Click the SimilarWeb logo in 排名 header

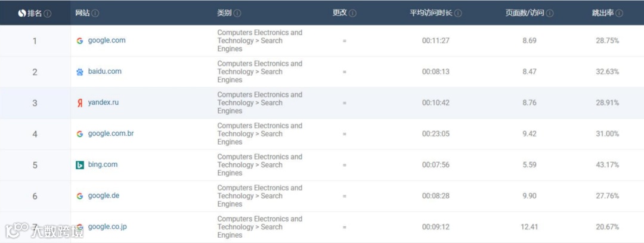click(x=22, y=14)
